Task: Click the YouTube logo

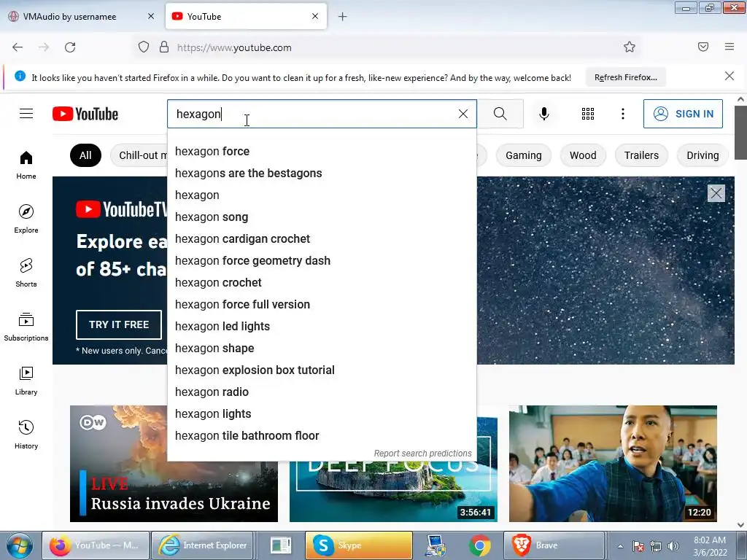Action: (85, 114)
